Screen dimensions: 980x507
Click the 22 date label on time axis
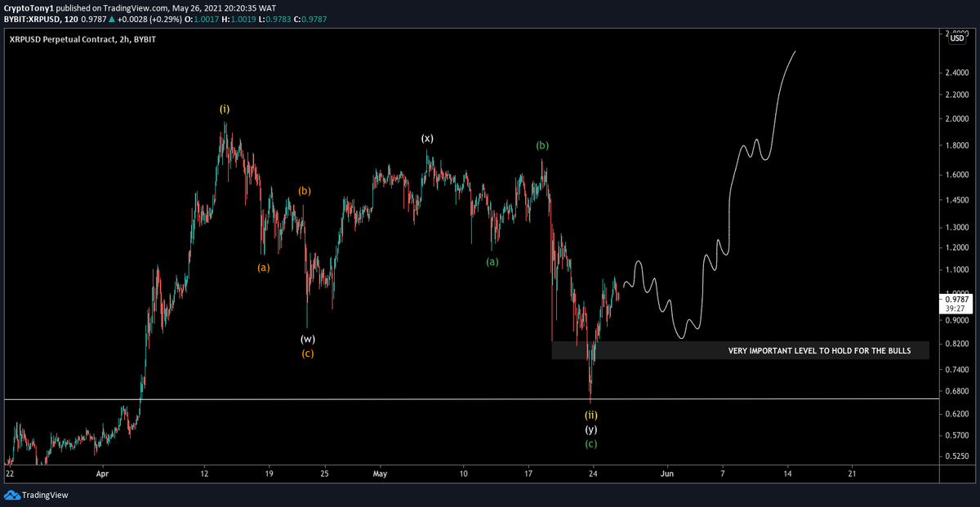coord(9,473)
